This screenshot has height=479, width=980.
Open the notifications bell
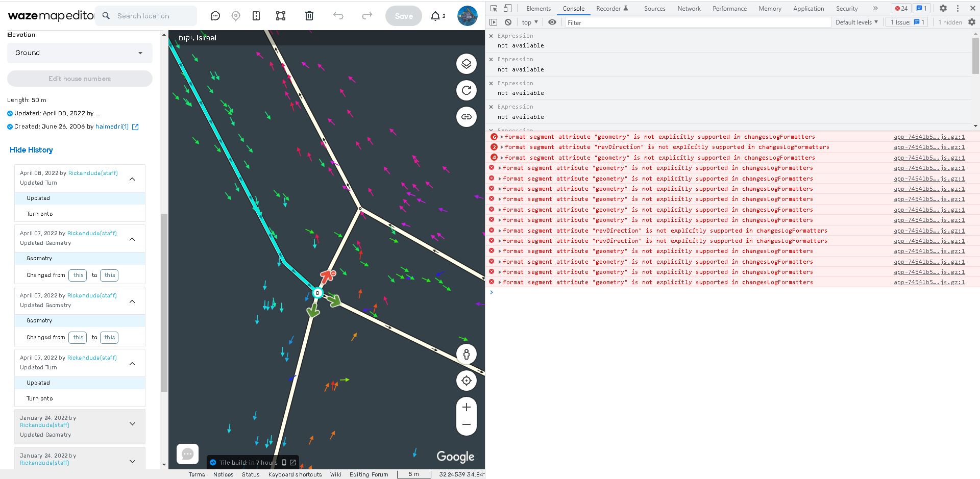point(435,16)
